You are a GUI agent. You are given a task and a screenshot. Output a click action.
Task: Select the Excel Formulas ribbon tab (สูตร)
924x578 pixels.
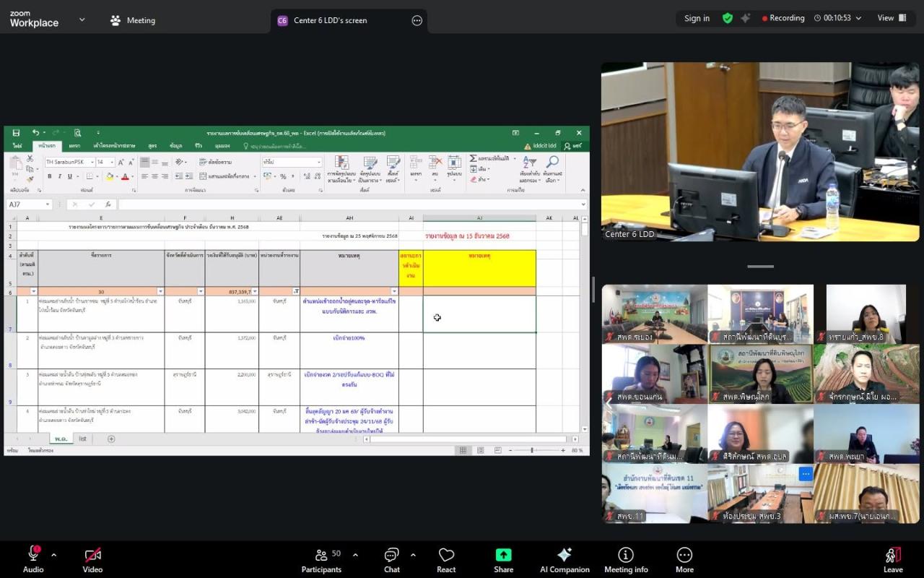152,145
